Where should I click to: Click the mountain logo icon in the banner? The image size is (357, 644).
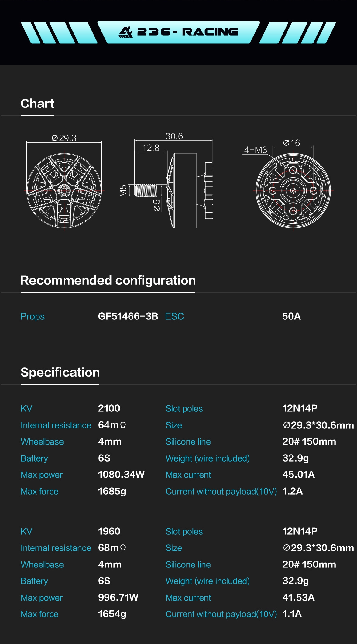125,32
